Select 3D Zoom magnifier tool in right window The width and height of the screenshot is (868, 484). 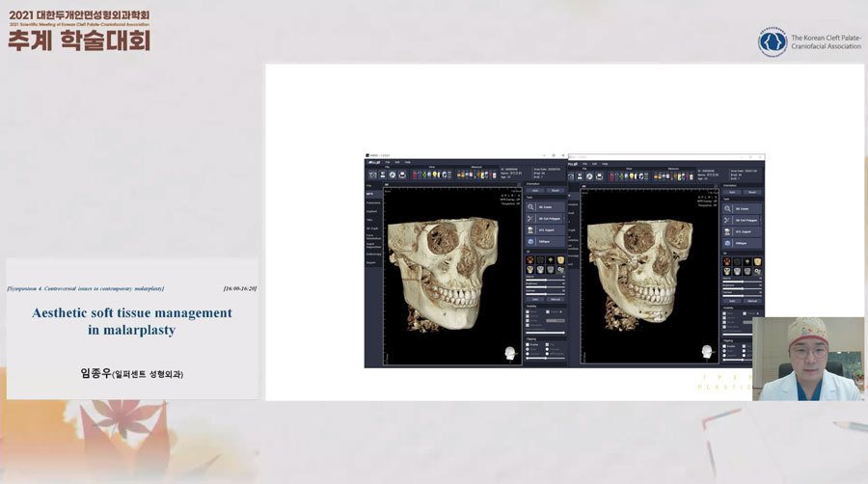click(742, 209)
